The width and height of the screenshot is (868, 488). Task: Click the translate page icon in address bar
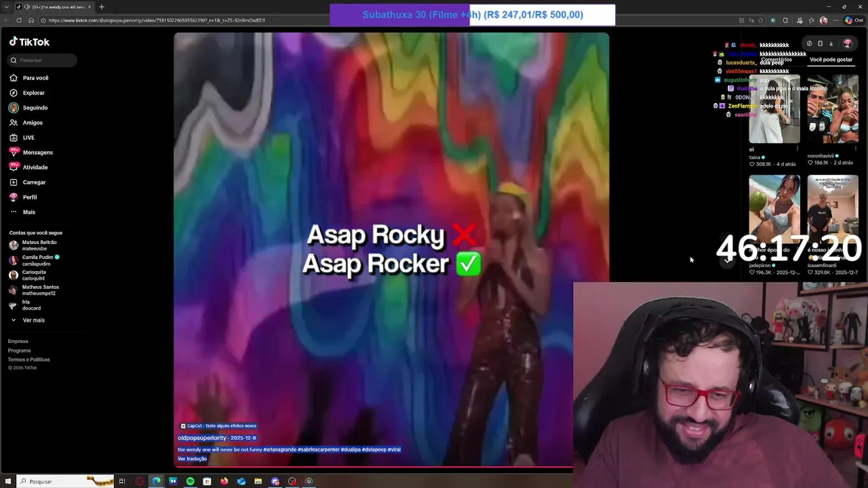coord(751,20)
